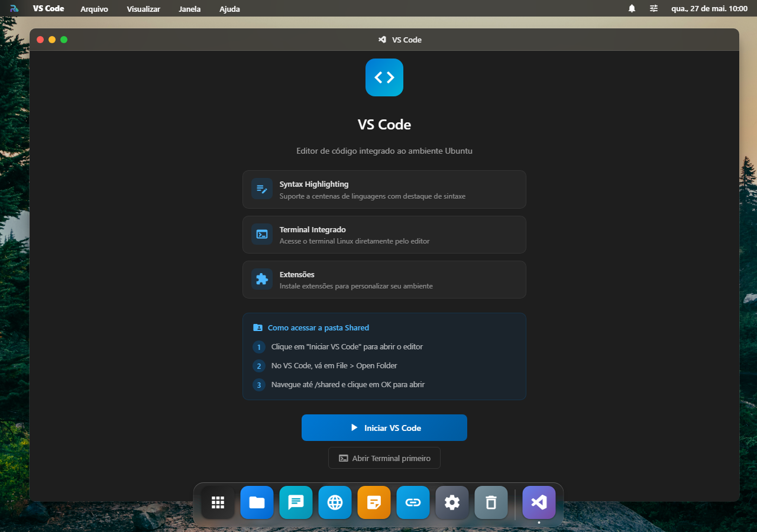Open the orange notes app in dock
The height and width of the screenshot is (532, 757).
pos(374,502)
